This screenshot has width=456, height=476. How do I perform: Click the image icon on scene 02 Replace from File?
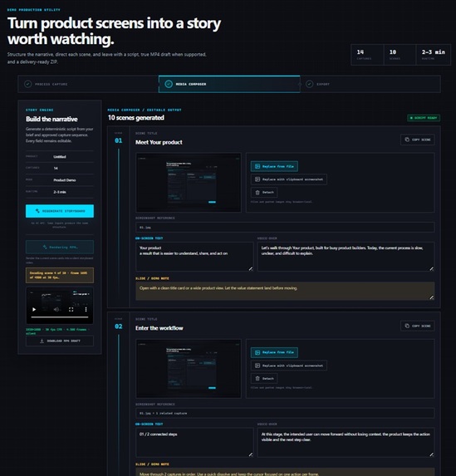(257, 352)
